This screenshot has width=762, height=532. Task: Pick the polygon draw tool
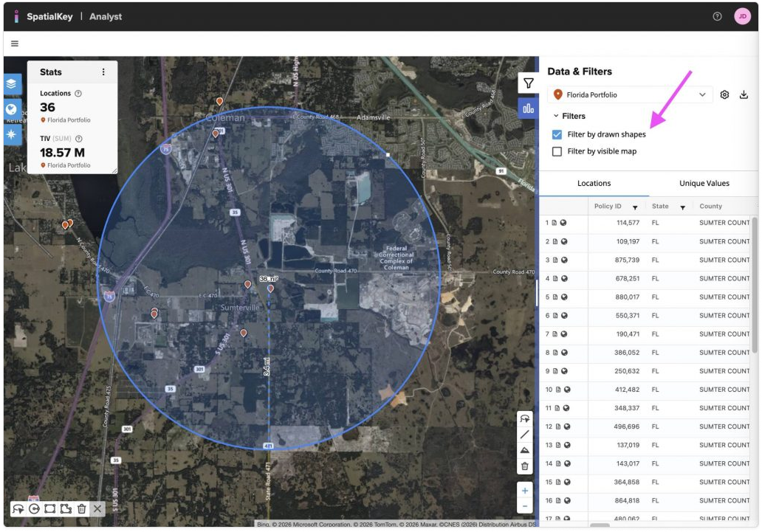66,508
